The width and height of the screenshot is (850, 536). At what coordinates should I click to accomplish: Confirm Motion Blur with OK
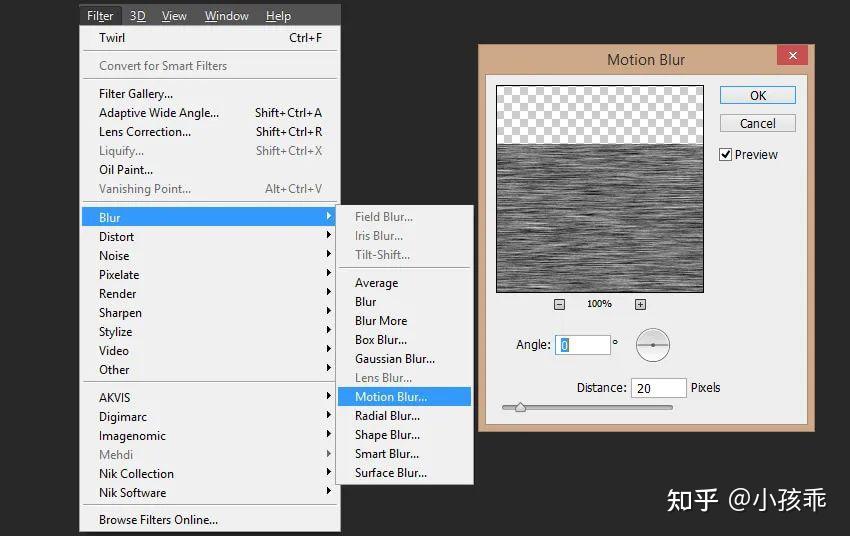(758, 95)
